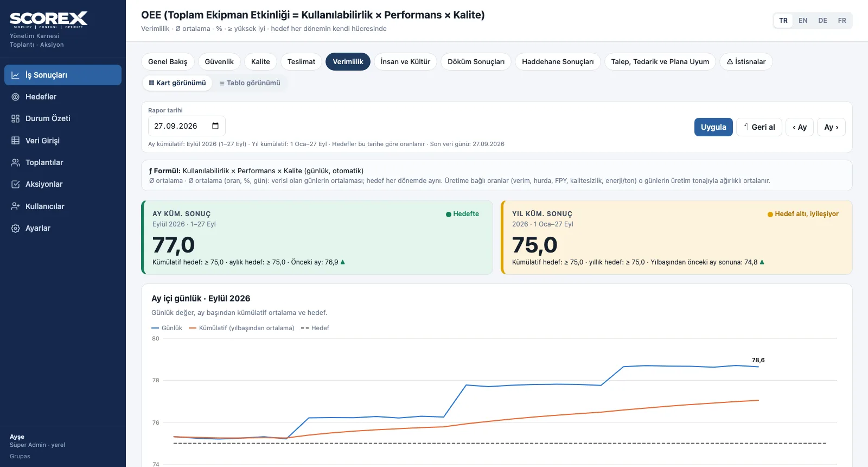Open the Güvenlik tab
This screenshot has width=868, height=467.
click(219, 61)
